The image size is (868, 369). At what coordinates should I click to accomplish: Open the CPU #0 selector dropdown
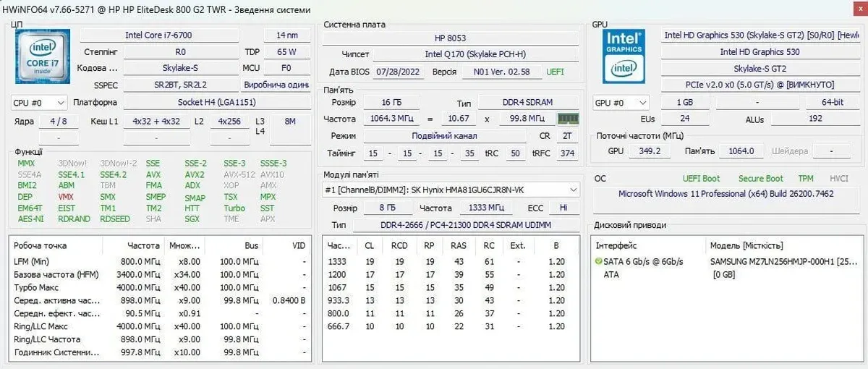click(x=39, y=103)
